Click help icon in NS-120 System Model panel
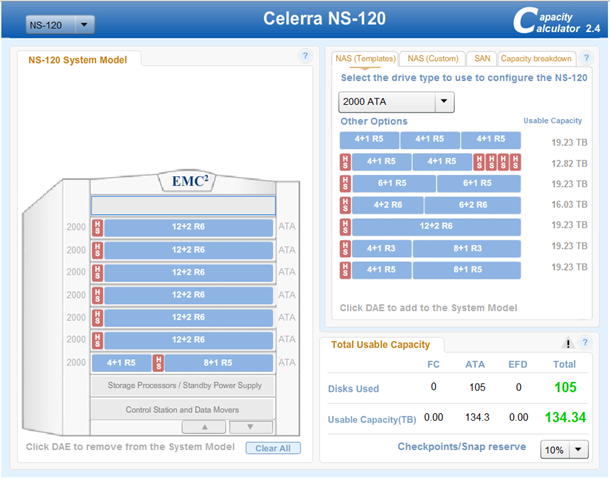Viewport: 610px width, 480px height. (306, 57)
